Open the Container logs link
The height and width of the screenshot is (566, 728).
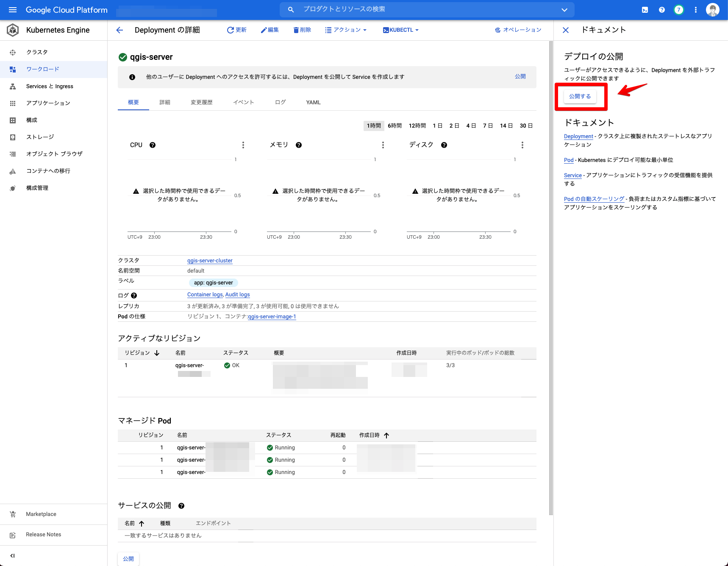[205, 295]
